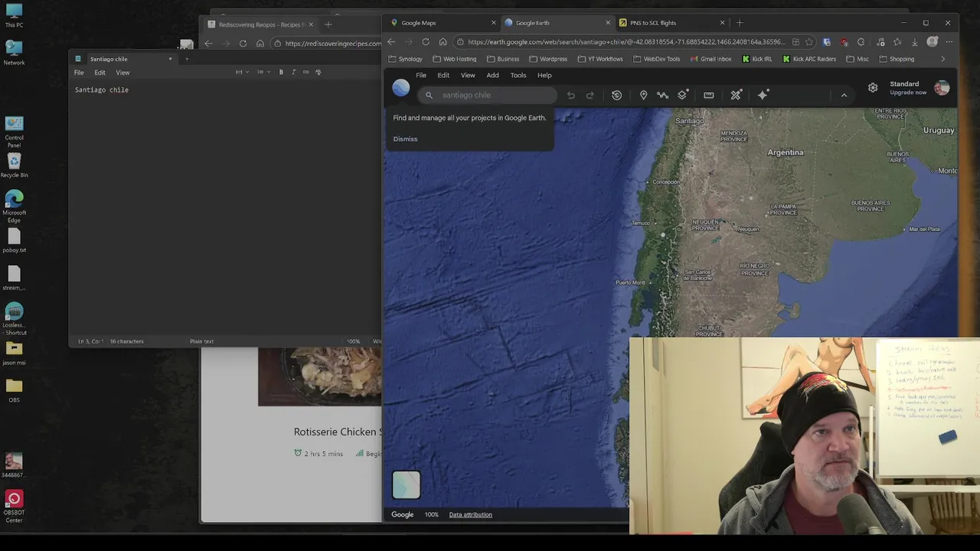
Task: Open the Shopping bookmarks folder
Action: tap(897, 59)
